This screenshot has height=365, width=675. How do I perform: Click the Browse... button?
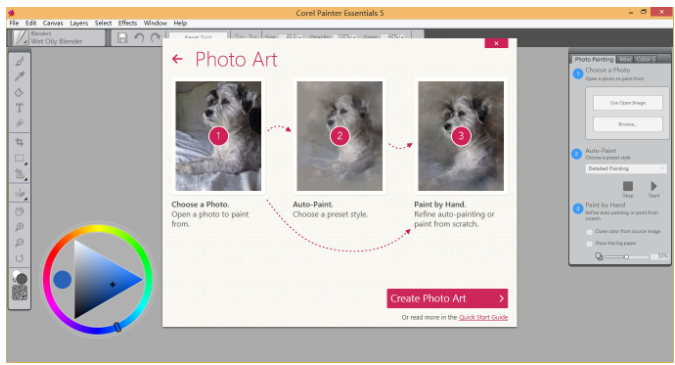coord(628,124)
